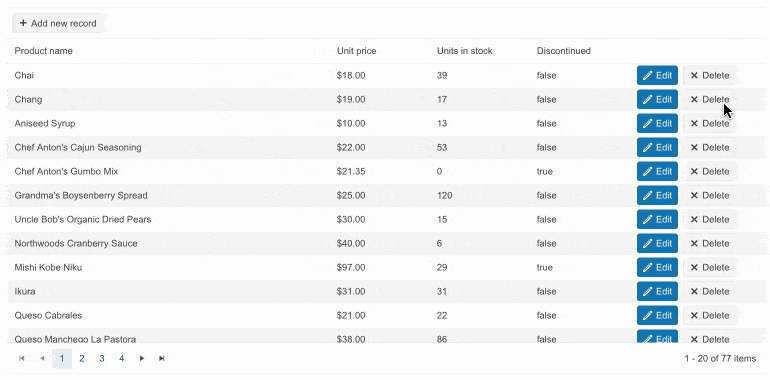Open page 2 of the grid

pos(82,358)
